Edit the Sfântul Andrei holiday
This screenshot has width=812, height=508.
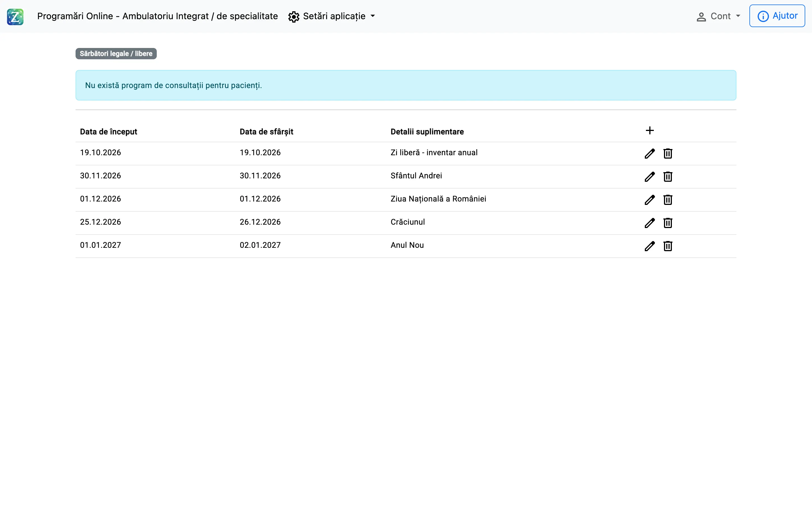click(x=650, y=177)
